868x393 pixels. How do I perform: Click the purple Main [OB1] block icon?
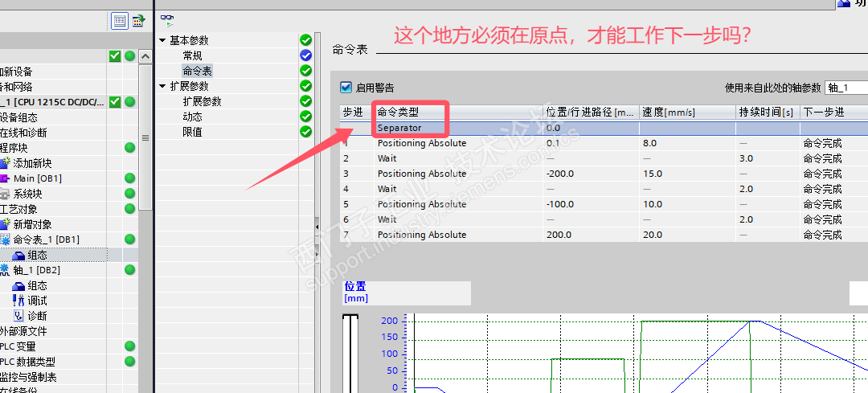[5, 178]
